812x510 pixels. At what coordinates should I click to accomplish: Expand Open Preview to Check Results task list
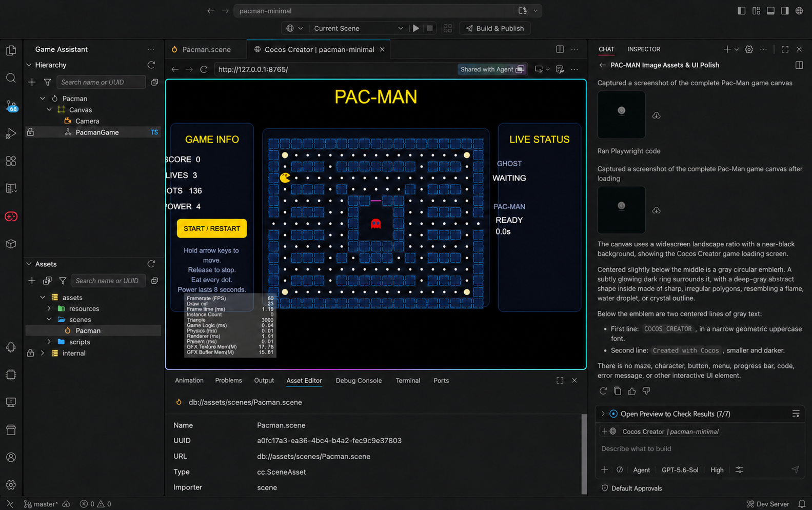603,414
